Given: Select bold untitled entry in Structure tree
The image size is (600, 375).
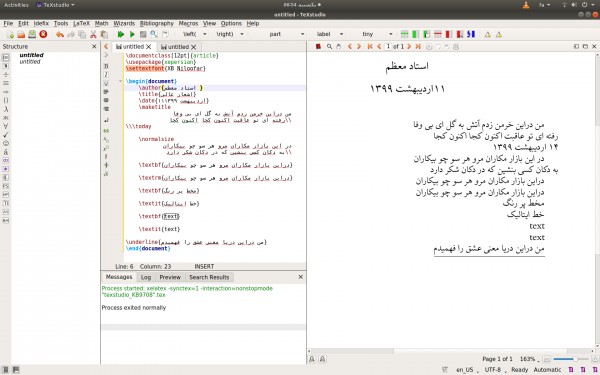Looking at the screenshot, I should 31,55.
